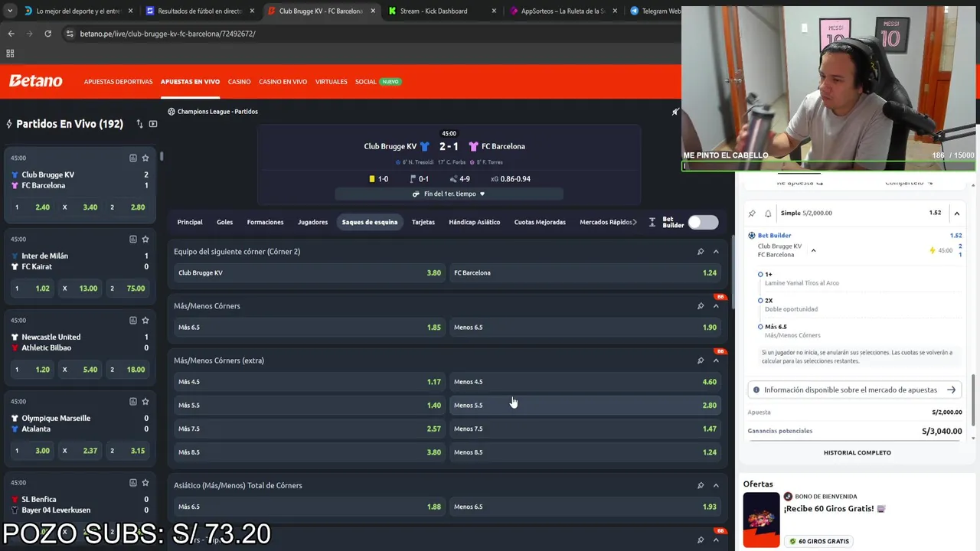Screen dimensions: 980x551
Task: Collapse the Club Brugge KV bet builder details
Action: tap(813, 251)
